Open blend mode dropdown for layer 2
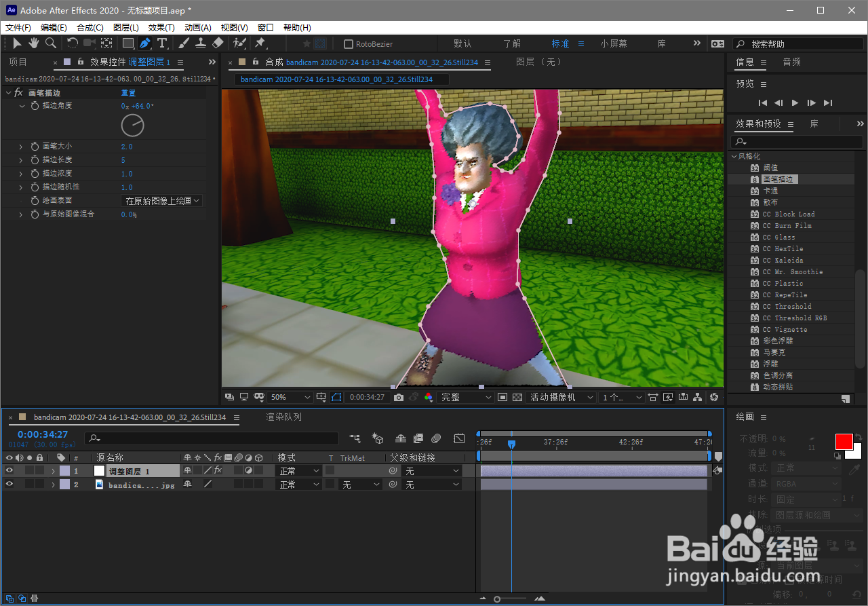868x606 pixels. tap(299, 485)
